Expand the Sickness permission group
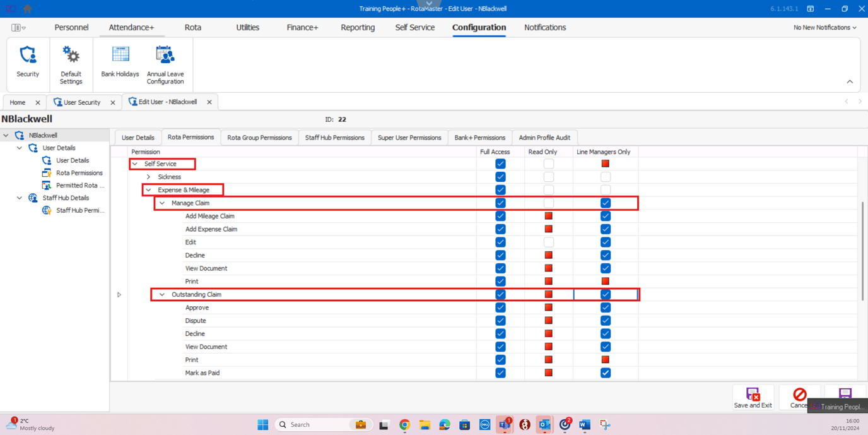868x435 pixels. pyautogui.click(x=149, y=177)
